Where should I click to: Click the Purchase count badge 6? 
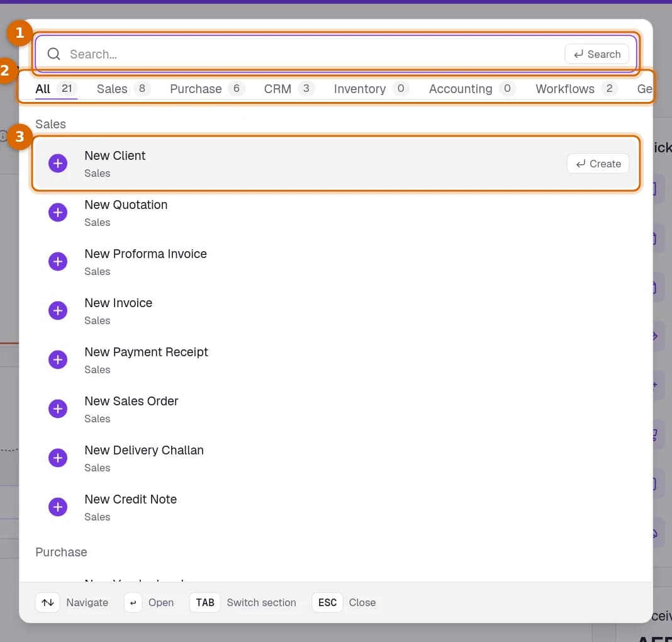point(236,89)
